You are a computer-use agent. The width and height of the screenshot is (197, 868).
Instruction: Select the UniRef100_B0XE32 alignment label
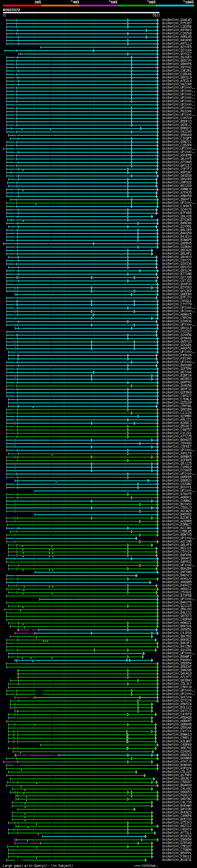coord(177,836)
